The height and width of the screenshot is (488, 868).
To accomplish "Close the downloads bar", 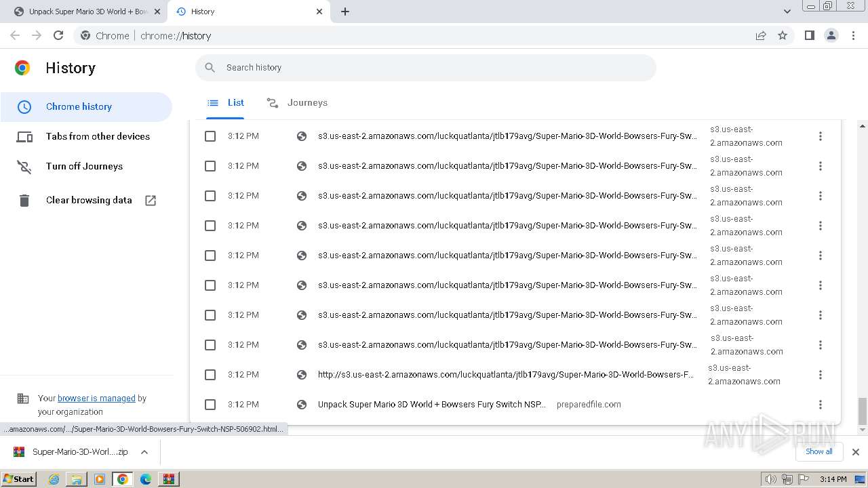I will 856,452.
